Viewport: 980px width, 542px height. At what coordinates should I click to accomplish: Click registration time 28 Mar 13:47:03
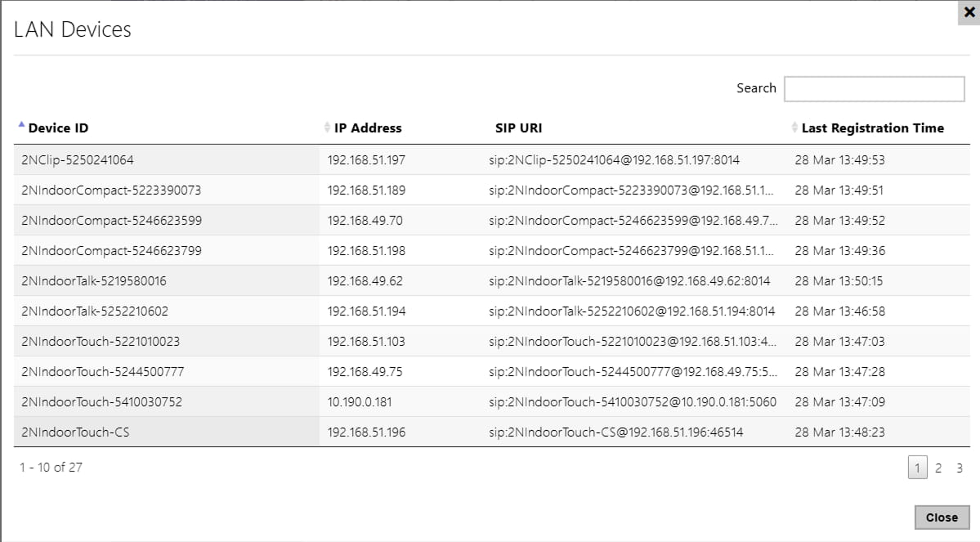[x=840, y=342]
